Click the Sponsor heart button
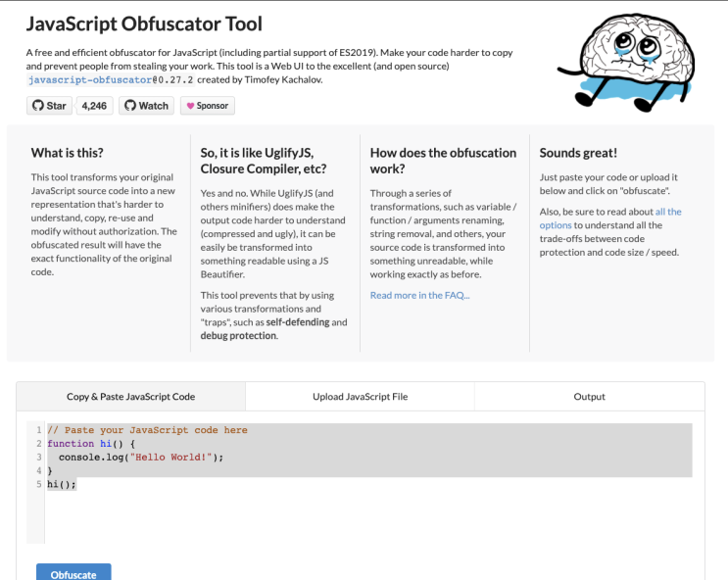This screenshot has height=580, width=728. [x=208, y=106]
